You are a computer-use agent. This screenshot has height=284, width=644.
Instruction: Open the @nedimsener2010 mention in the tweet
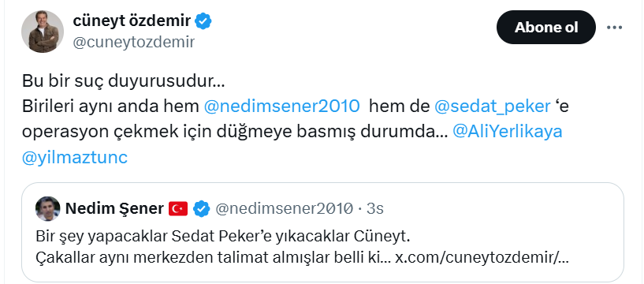(281, 106)
